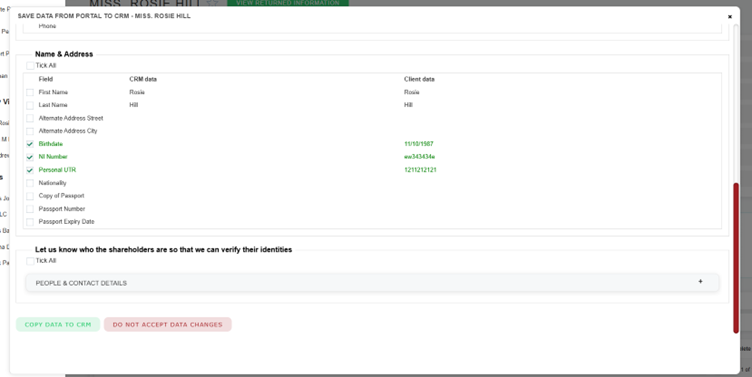Click client data value Rosie
The width and height of the screenshot is (752, 377).
coord(411,92)
